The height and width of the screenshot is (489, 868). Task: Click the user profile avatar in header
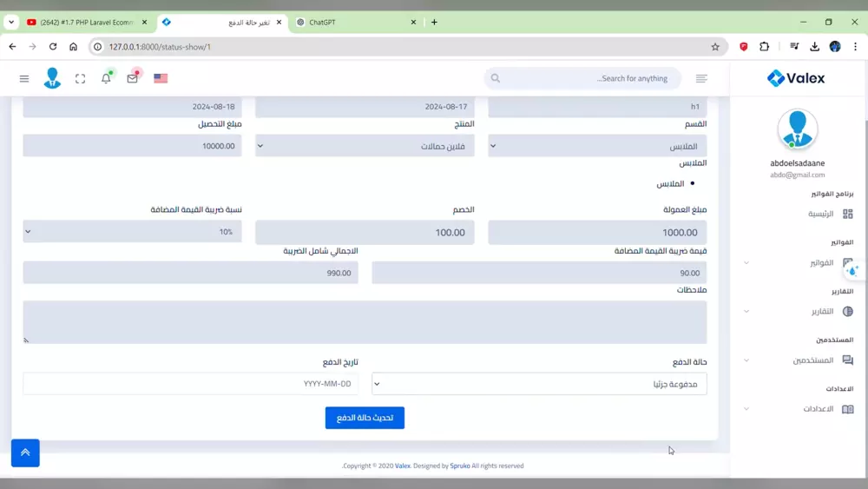coord(52,78)
